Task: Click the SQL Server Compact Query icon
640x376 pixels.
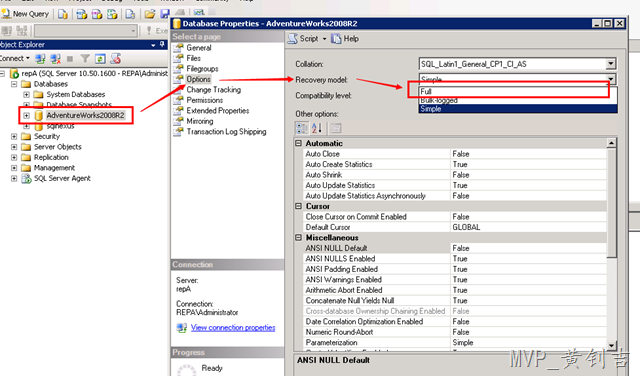Action: [x=130, y=14]
